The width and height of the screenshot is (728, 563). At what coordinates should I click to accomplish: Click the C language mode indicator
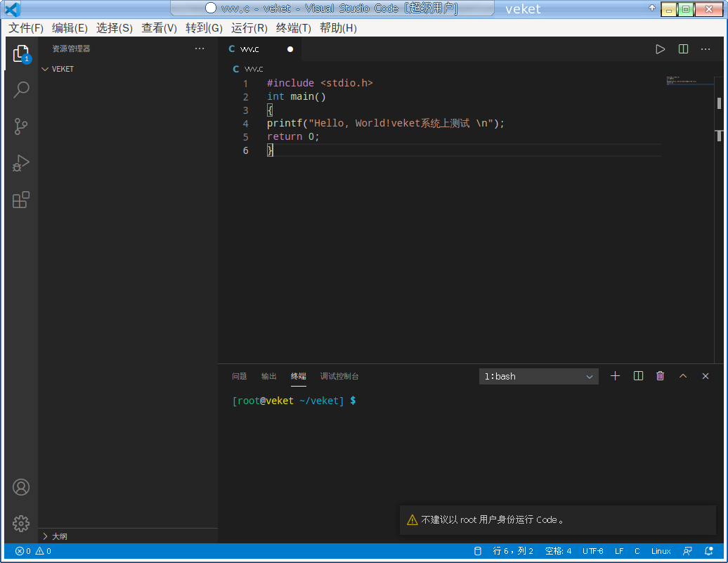click(x=637, y=551)
